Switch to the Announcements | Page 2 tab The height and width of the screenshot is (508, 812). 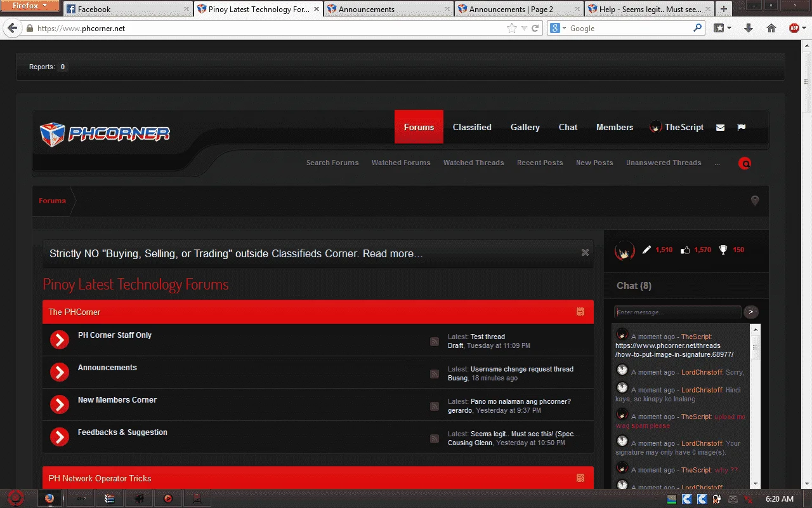[x=519, y=10]
